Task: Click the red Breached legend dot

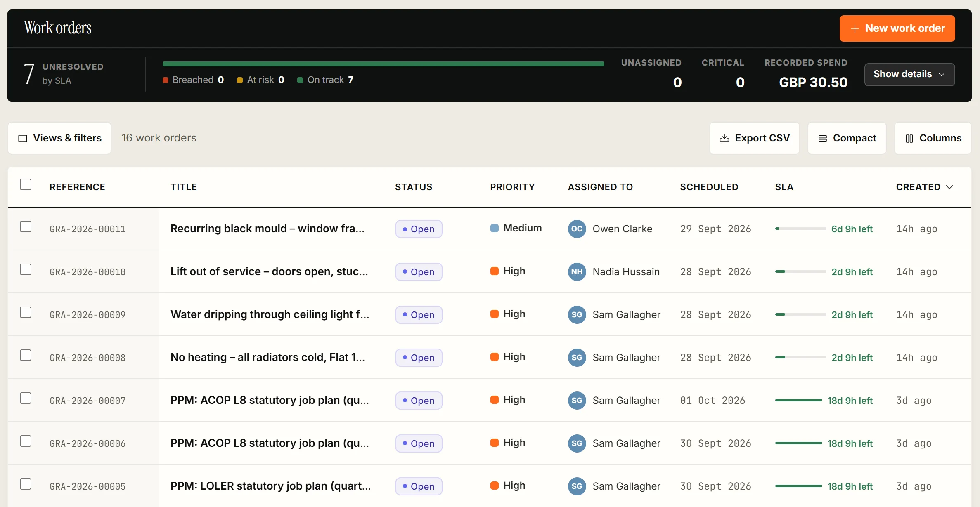Action: pos(166,80)
